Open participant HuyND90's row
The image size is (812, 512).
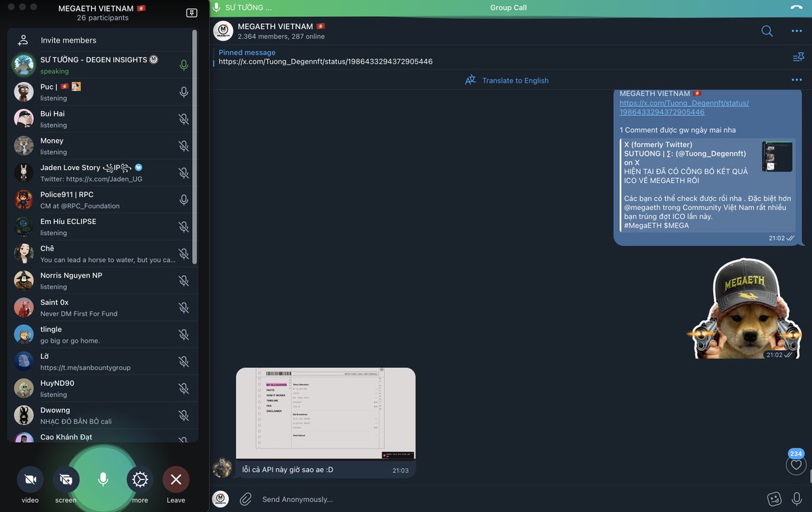coord(103,388)
